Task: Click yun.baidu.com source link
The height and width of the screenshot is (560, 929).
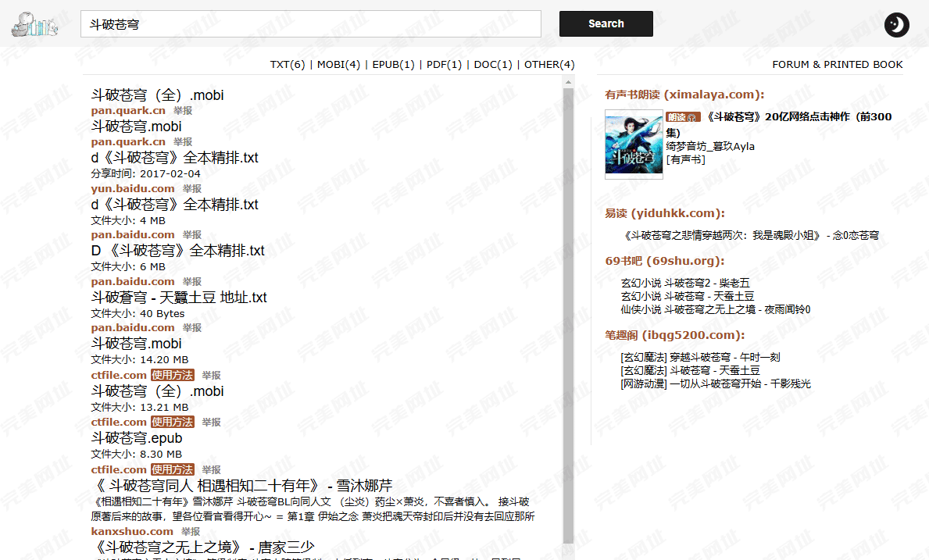Action: [133, 189]
